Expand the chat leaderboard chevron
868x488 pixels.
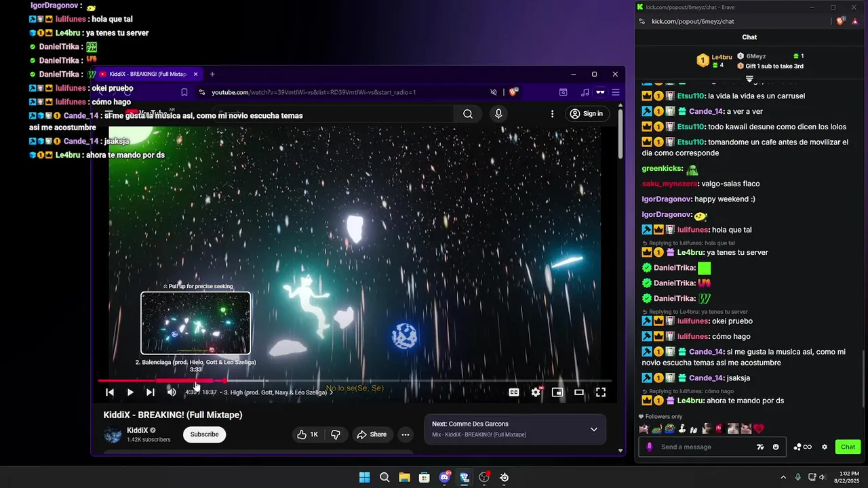click(749, 79)
